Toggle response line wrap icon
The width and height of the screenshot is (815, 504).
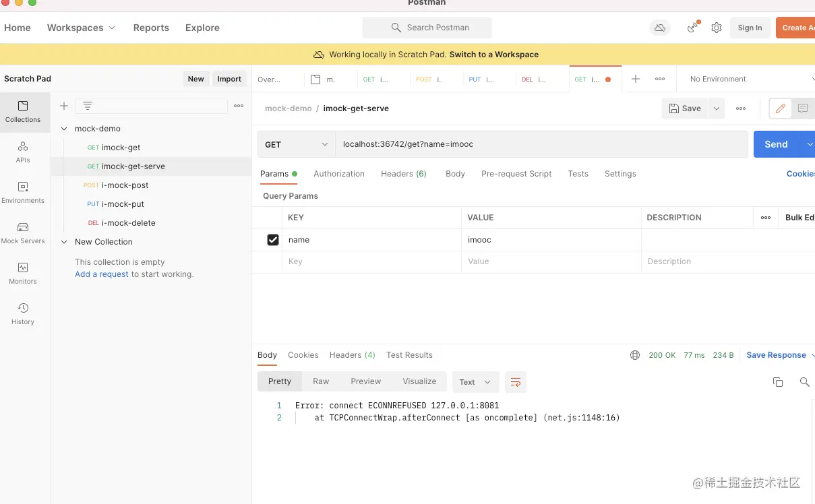point(516,382)
